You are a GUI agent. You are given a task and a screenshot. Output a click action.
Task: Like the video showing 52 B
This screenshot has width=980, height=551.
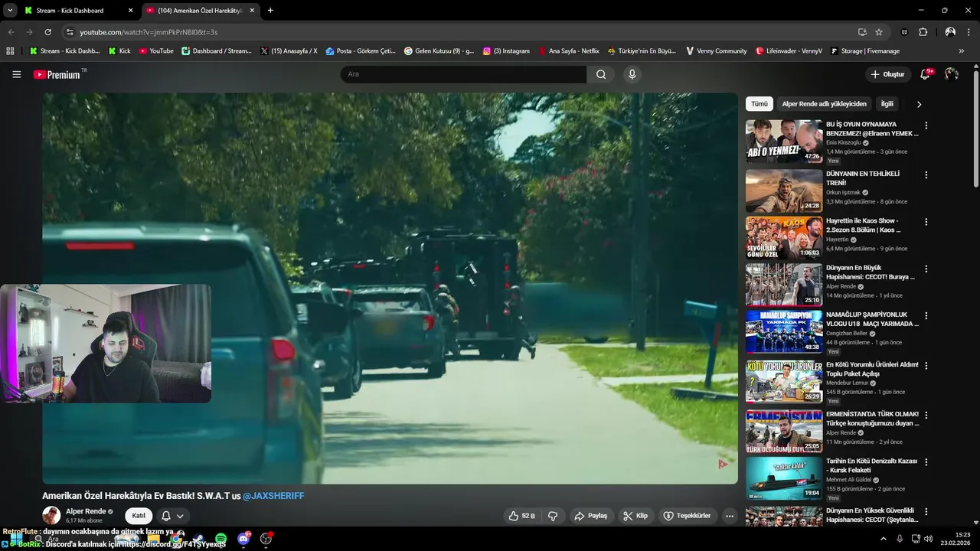[x=521, y=516]
